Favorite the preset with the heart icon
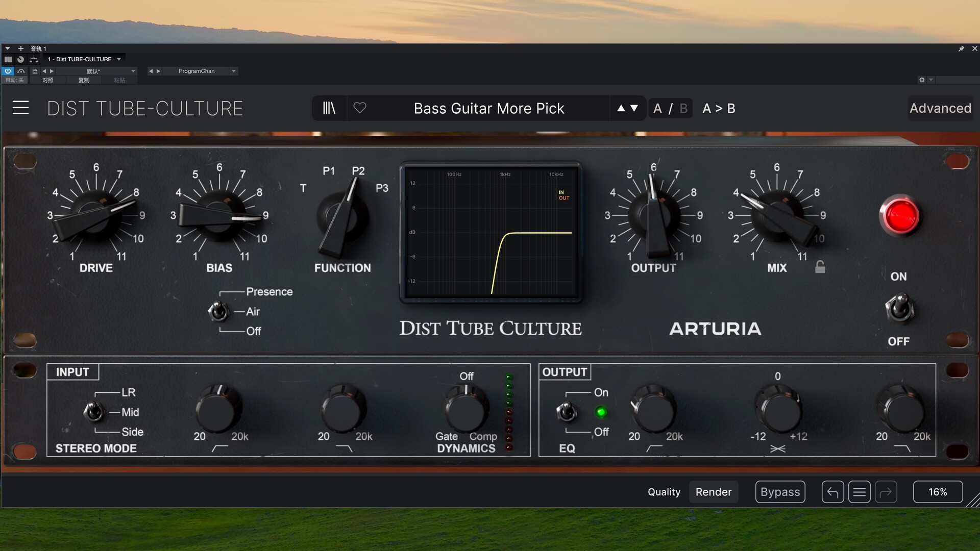Image resolution: width=980 pixels, height=551 pixels. pos(360,108)
